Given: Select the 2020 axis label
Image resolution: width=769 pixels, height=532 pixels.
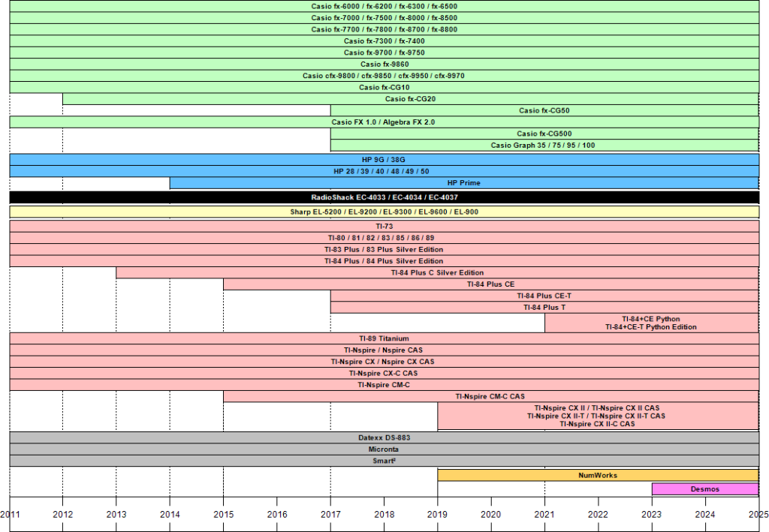Looking at the screenshot, I should [x=491, y=514].
